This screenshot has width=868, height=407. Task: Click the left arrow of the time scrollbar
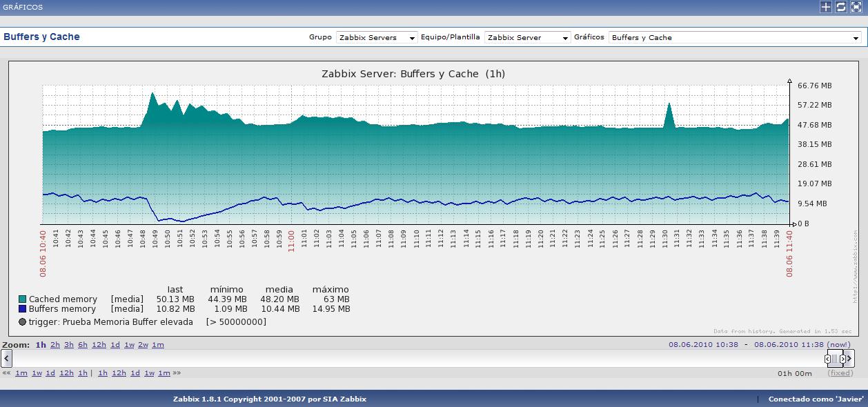(7, 359)
